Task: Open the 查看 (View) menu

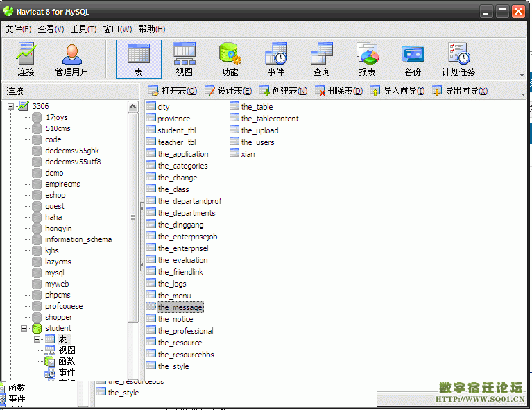Action: pyautogui.click(x=51, y=29)
